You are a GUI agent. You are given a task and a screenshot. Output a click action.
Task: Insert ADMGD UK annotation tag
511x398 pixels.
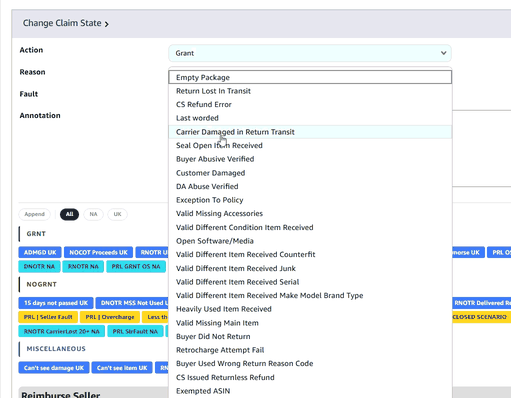click(40, 252)
